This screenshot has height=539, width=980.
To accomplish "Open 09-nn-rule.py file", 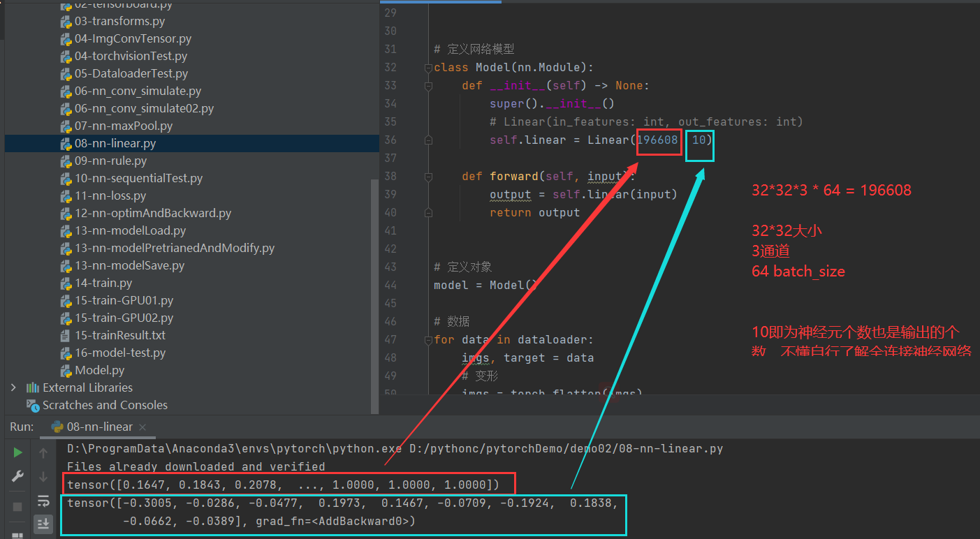I will (110, 161).
